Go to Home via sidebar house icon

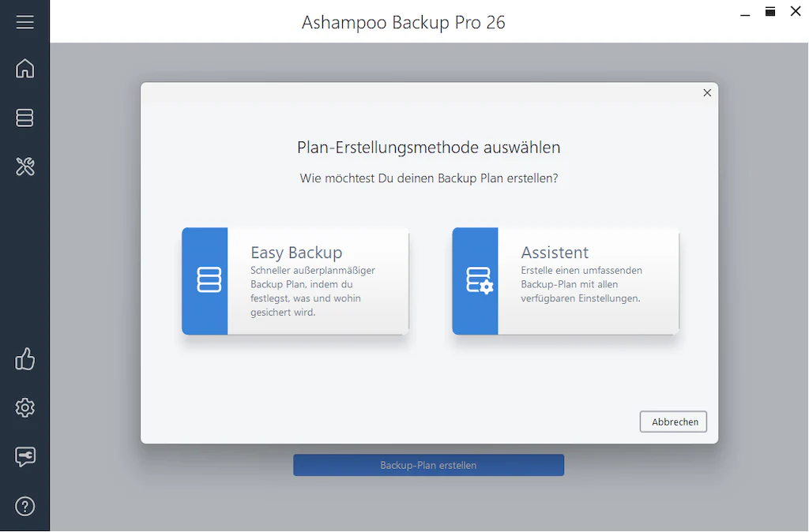(24, 69)
